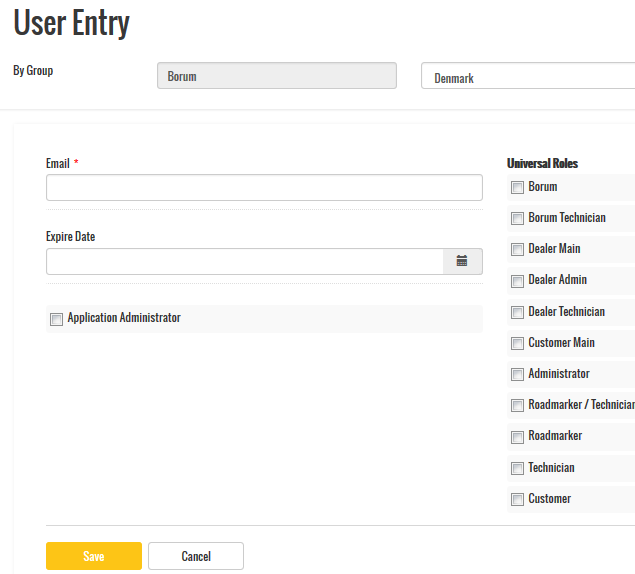
Task: Check the Borum universal role
Action: coord(517,188)
